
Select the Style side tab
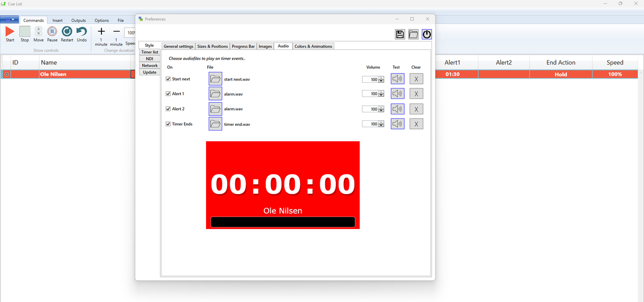pos(149,46)
